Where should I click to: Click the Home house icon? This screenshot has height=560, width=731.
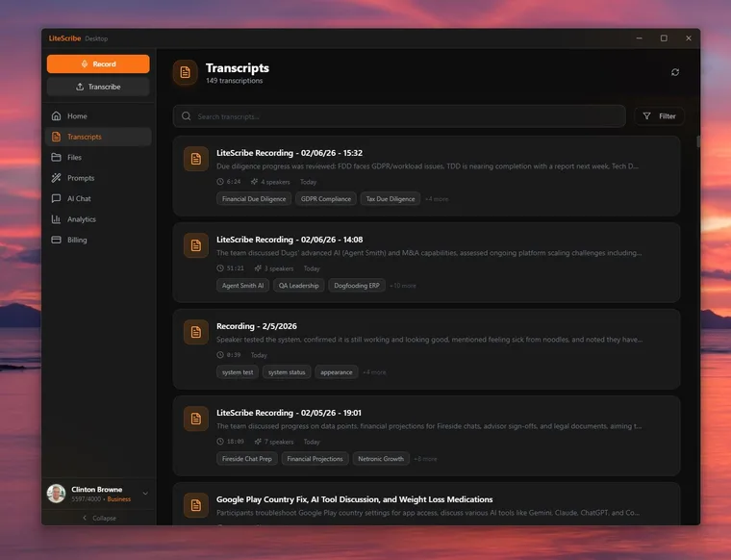[x=57, y=116]
